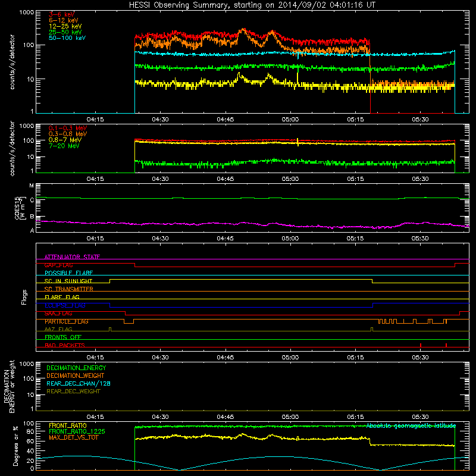Select the FRONTS_OFF flag label

coord(63,337)
